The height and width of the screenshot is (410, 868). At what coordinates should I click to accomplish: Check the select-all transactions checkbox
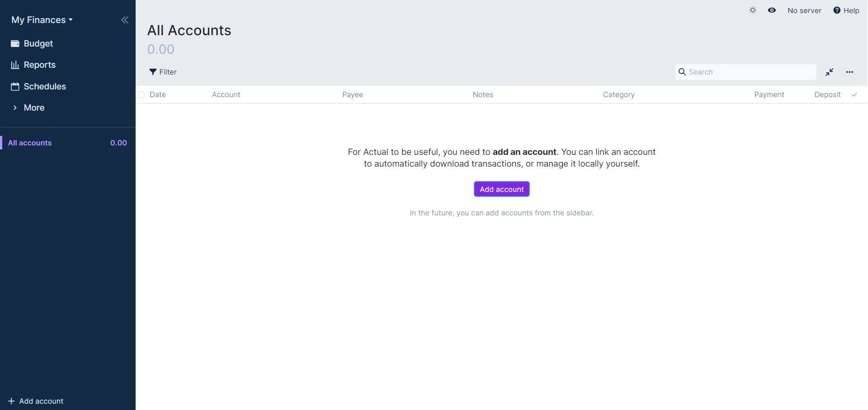(142, 95)
